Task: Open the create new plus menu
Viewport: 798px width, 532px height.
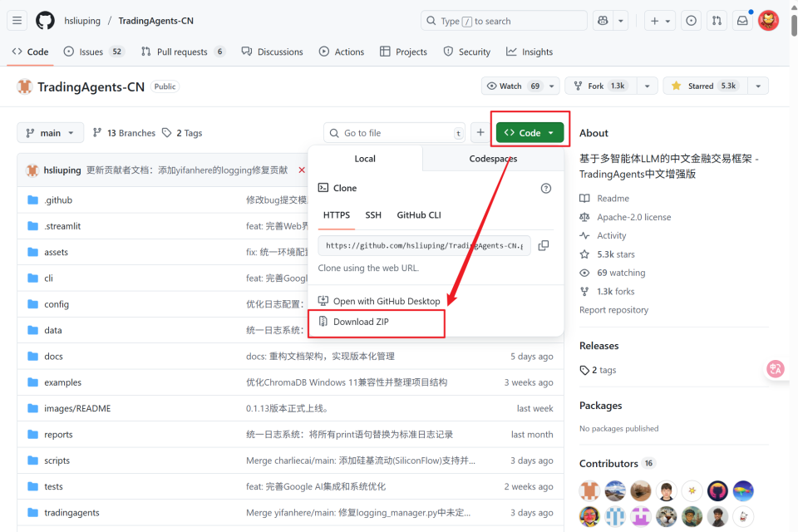Action: tap(660, 21)
